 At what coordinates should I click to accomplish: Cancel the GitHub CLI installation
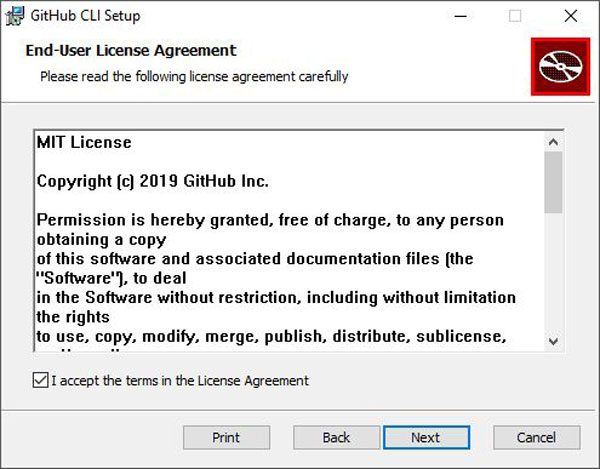(536, 437)
